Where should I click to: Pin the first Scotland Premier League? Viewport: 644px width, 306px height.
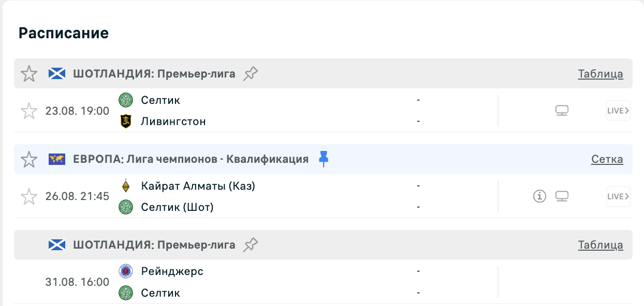coord(251,73)
